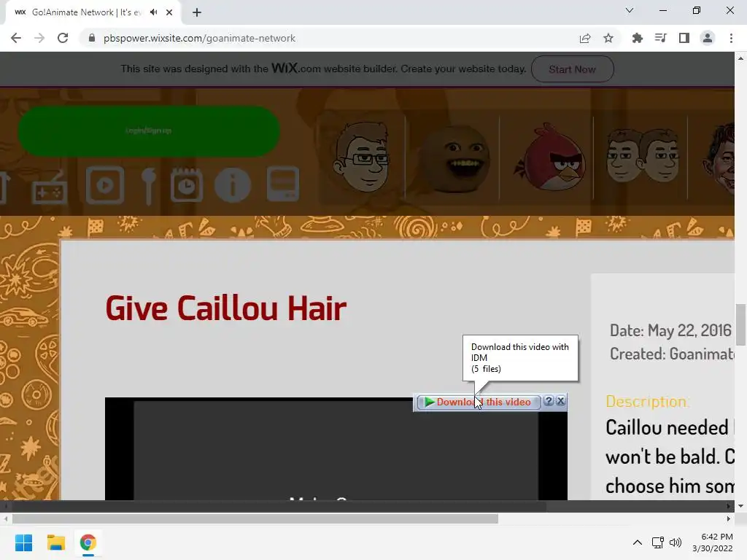Open the Chrome three-dot menu
The image size is (747, 560).
[x=731, y=38]
